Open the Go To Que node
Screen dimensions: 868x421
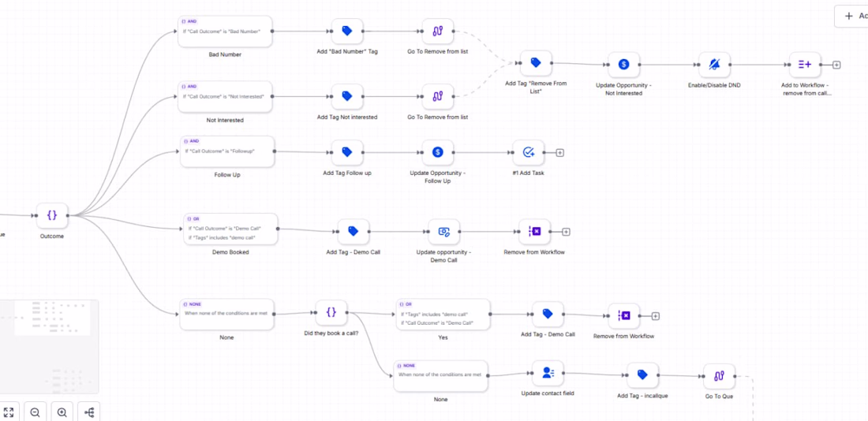tap(719, 377)
